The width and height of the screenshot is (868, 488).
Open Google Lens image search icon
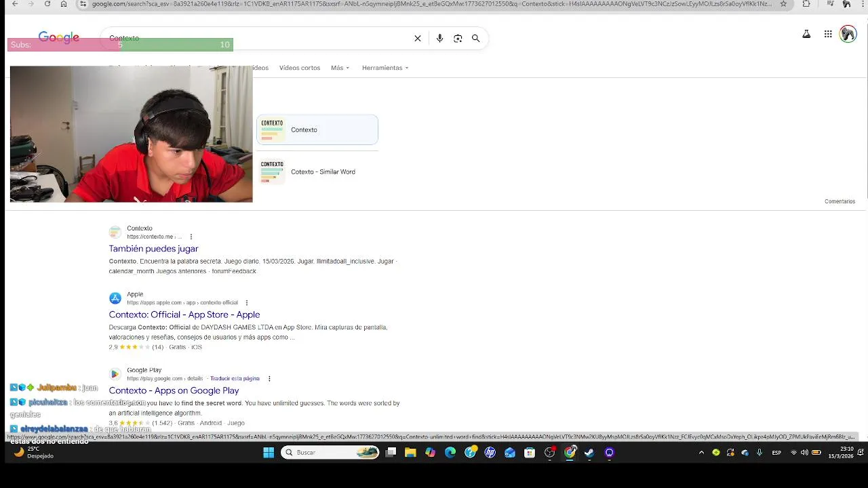(458, 39)
